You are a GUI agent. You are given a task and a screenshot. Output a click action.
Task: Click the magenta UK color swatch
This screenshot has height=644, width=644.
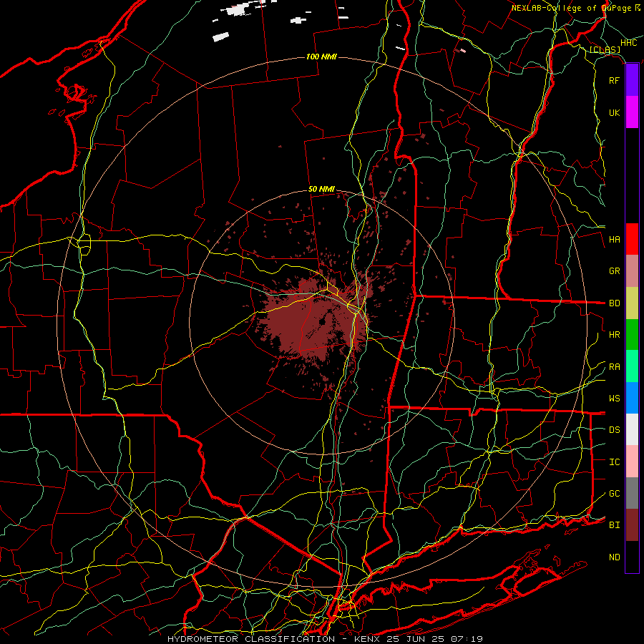pos(632,112)
